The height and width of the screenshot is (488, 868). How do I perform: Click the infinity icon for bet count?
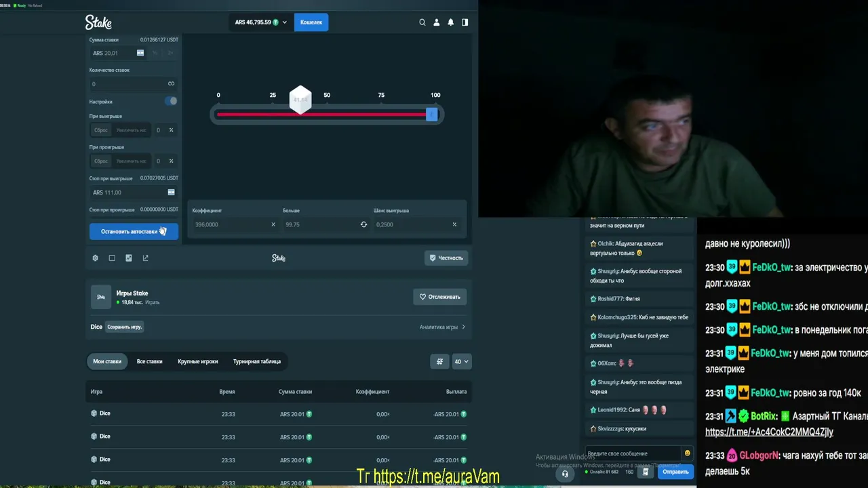point(171,84)
